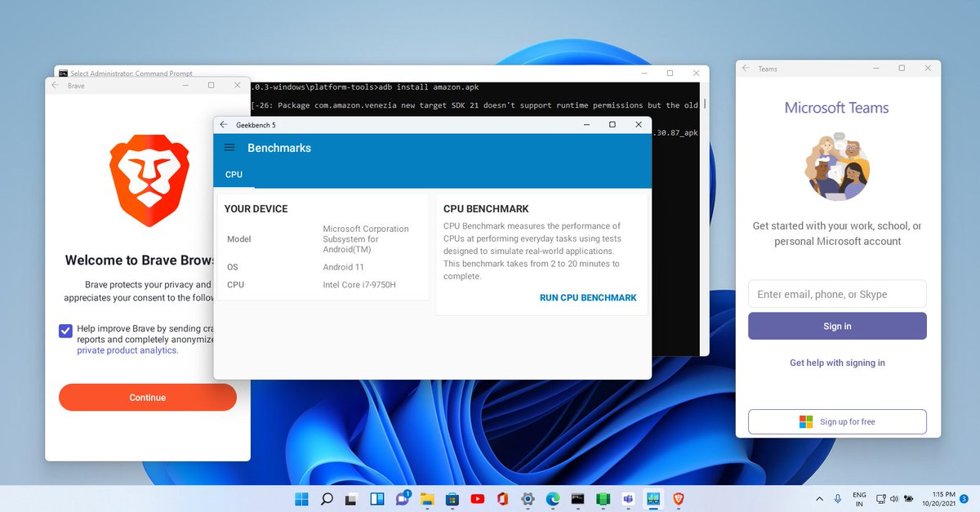
Task: Show hidden tray icons chevron
Action: click(x=819, y=499)
